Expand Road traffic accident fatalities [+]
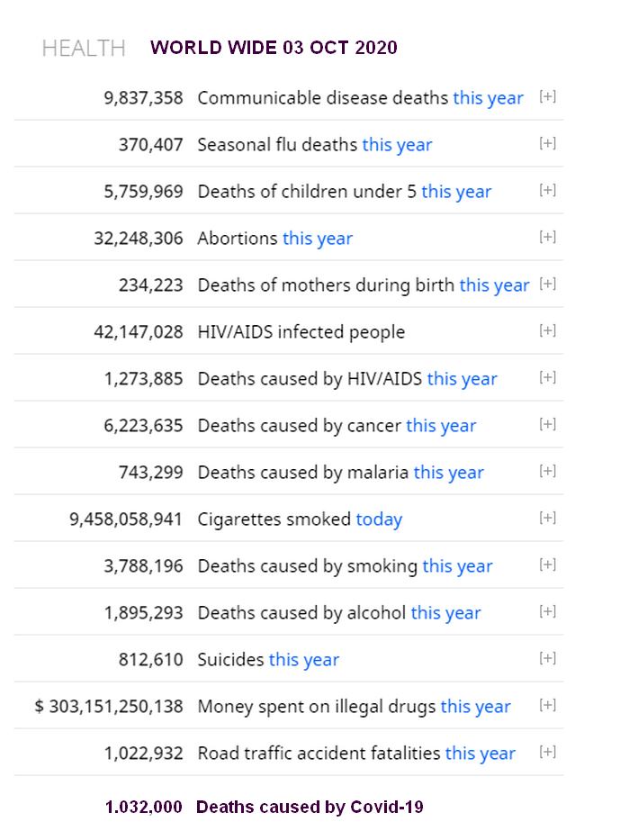629x840 pixels. click(x=547, y=753)
